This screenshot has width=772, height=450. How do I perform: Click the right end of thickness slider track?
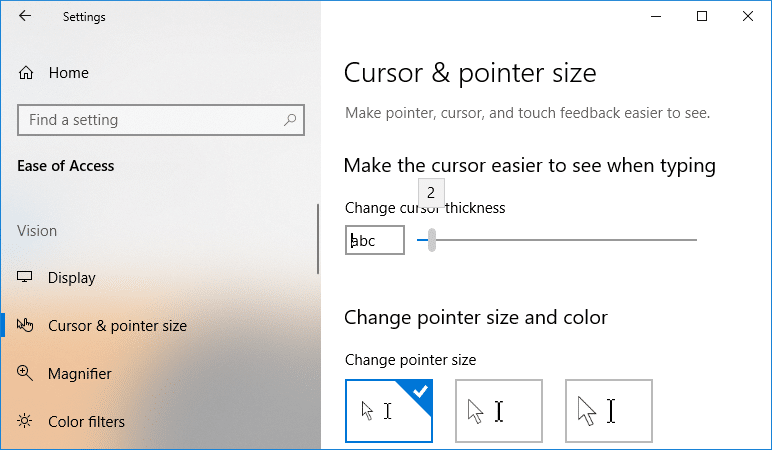[x=692, y=240]
